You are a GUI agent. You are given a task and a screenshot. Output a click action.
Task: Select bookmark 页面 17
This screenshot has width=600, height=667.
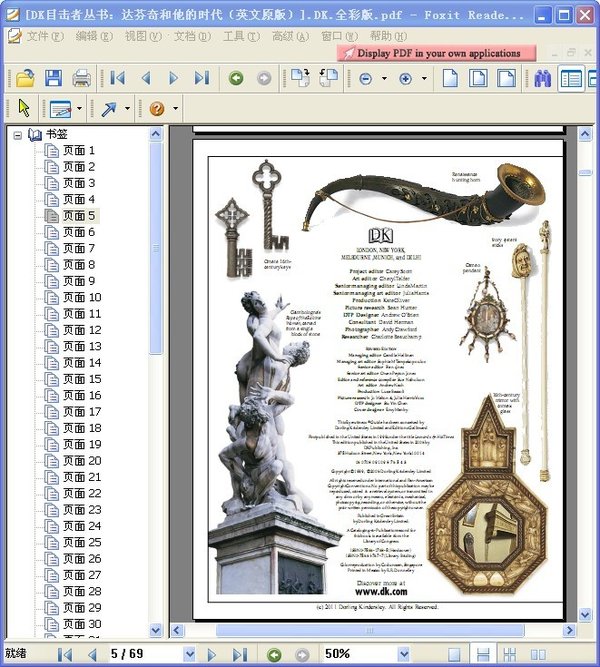coord(82,412)
